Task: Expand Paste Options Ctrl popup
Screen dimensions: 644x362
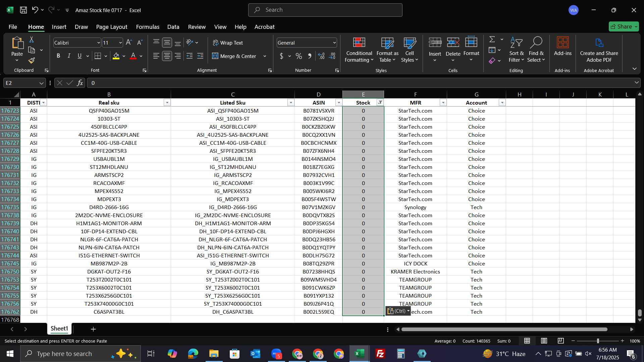Action: click(398, 311)
